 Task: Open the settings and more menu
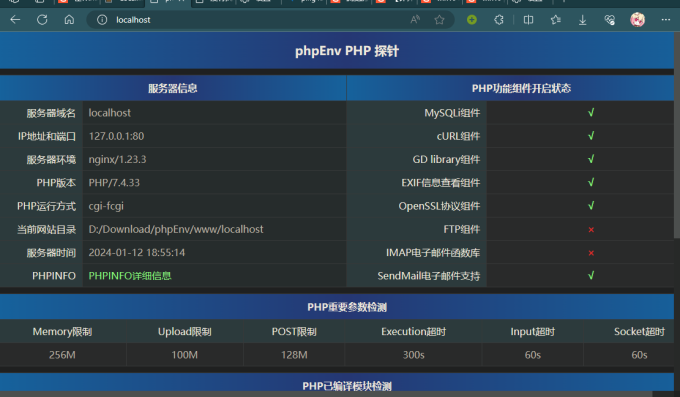[x=666, y=20]
